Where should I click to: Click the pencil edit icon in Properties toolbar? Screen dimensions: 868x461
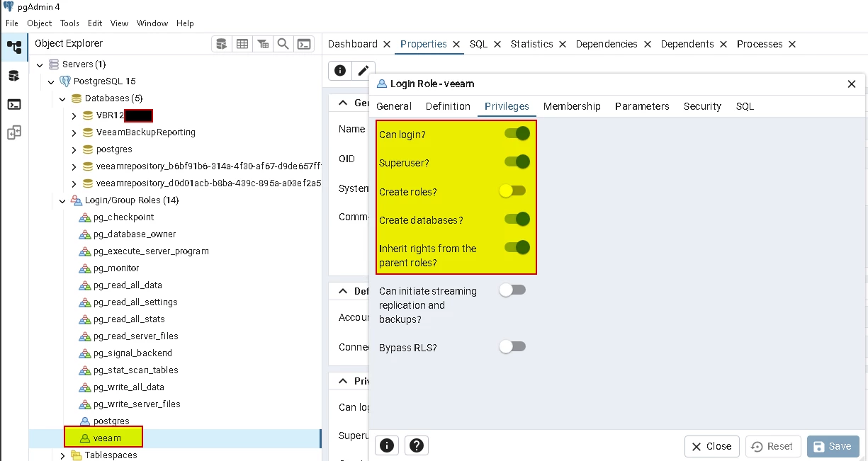[363, 70]
